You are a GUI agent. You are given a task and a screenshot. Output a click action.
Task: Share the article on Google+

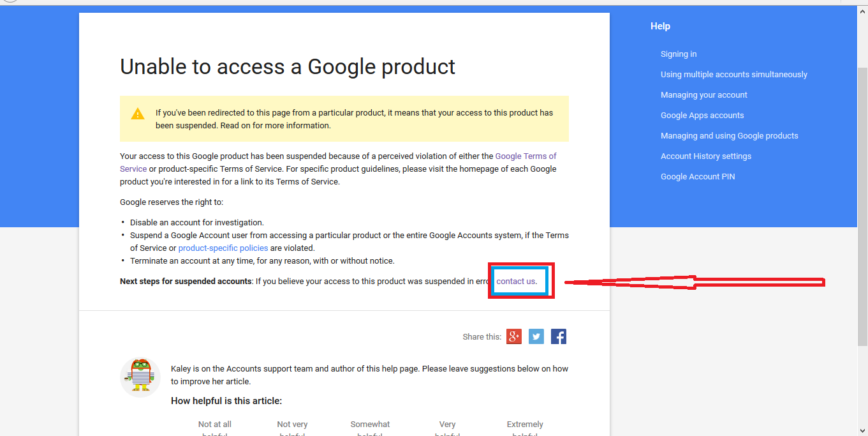(x=514, y=336)
